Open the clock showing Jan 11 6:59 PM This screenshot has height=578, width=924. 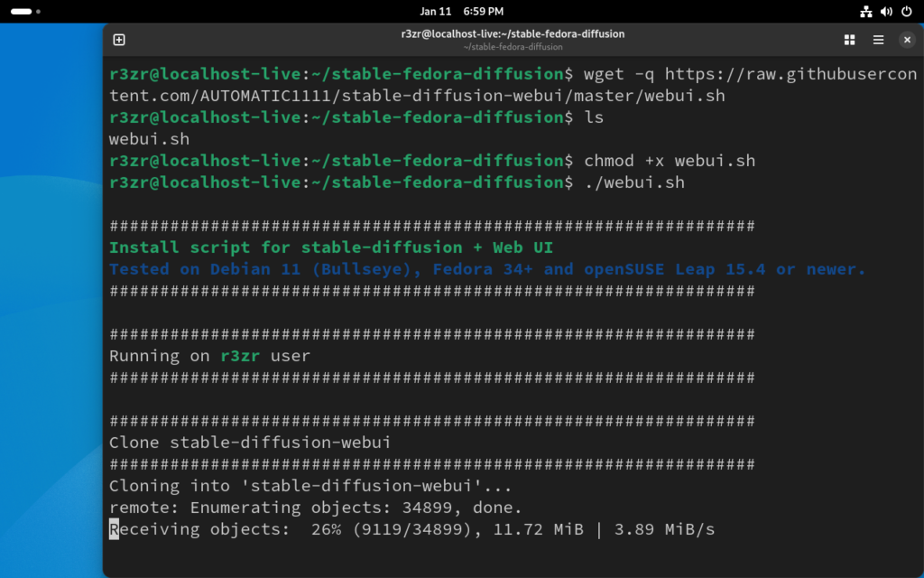[x=461, y=11]
